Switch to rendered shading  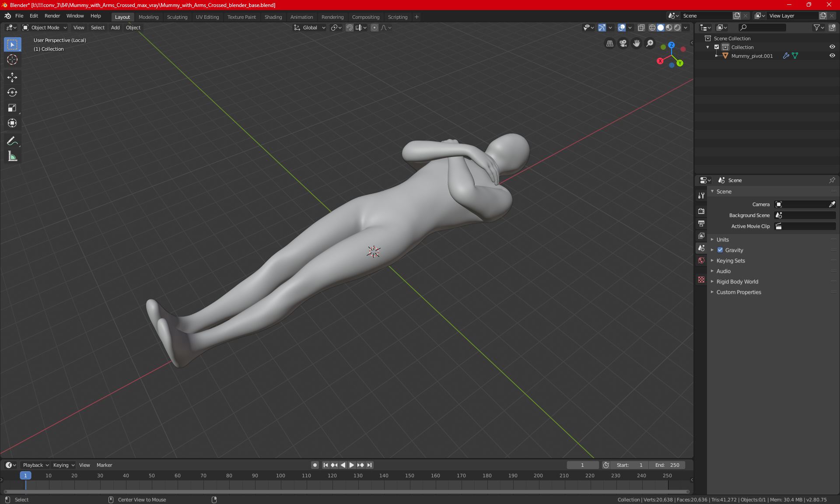(677, 28)
